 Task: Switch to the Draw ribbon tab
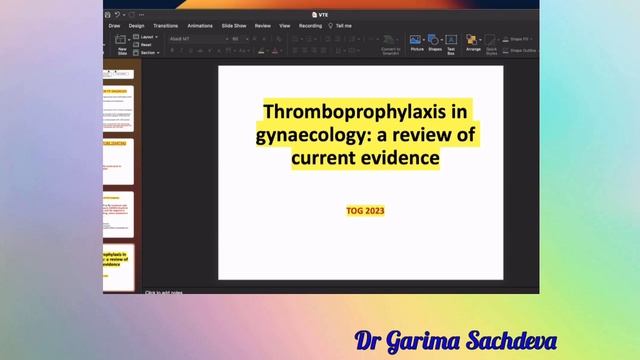pos(114,26)
